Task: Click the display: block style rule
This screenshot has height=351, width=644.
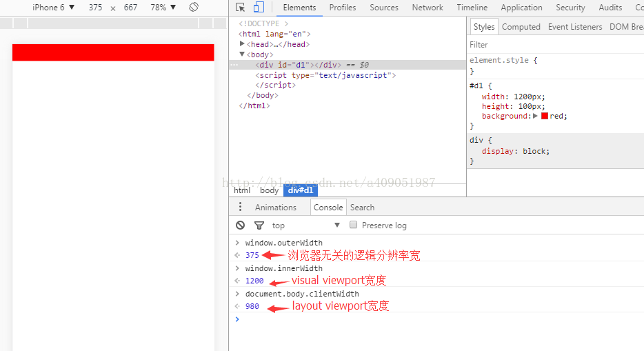Action: 516,151
